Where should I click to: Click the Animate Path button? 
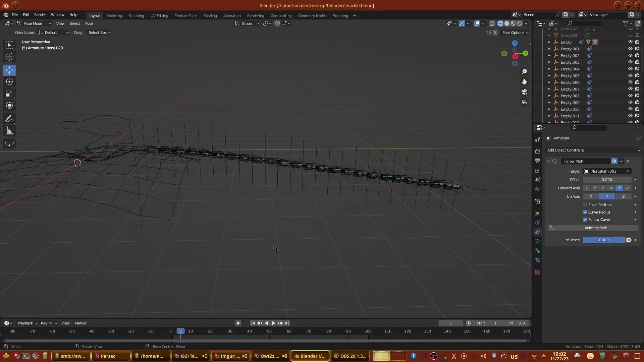(x=596, y=228)
